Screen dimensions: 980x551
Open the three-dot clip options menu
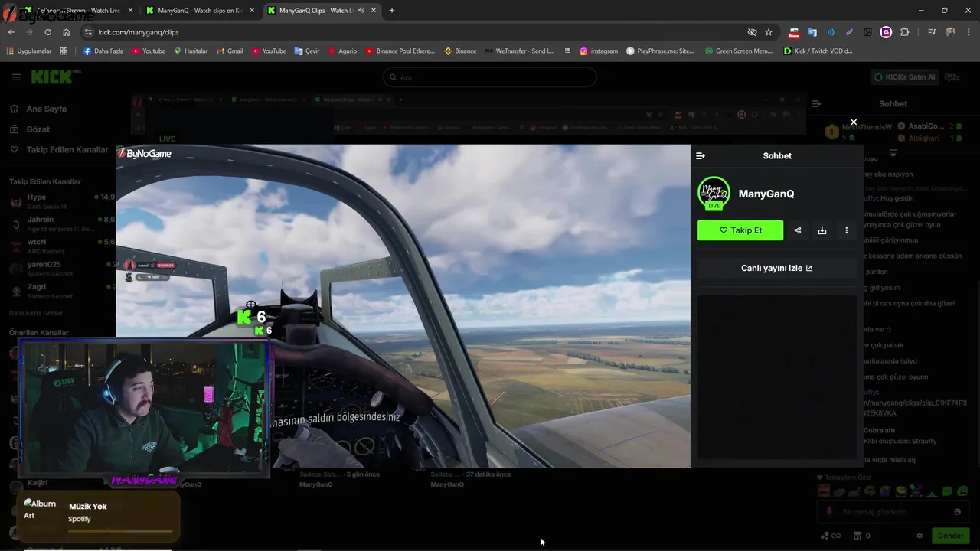coord(847,230)
